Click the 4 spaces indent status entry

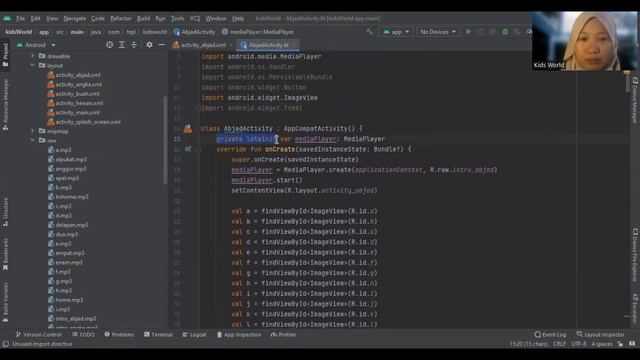point(602,344)
